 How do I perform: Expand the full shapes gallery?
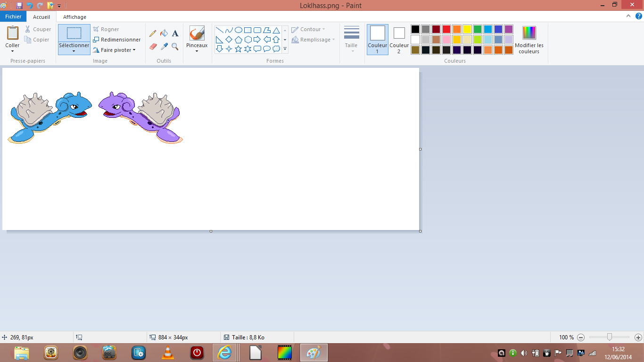point(285,49)
